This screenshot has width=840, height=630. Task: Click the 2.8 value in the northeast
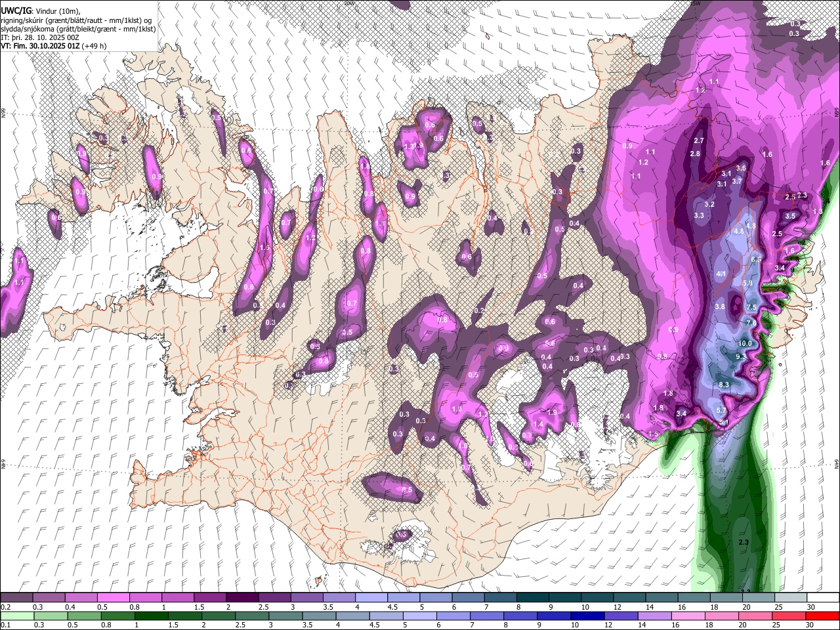pos(696,154)
